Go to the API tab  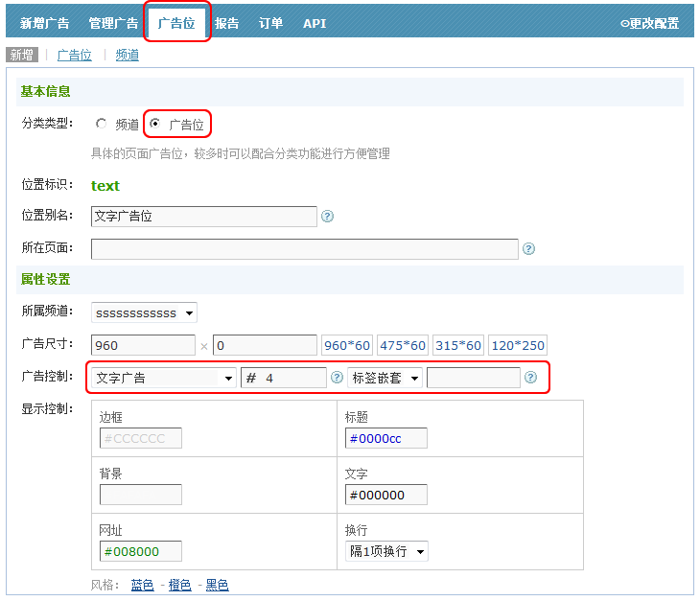tap(315, 23)
